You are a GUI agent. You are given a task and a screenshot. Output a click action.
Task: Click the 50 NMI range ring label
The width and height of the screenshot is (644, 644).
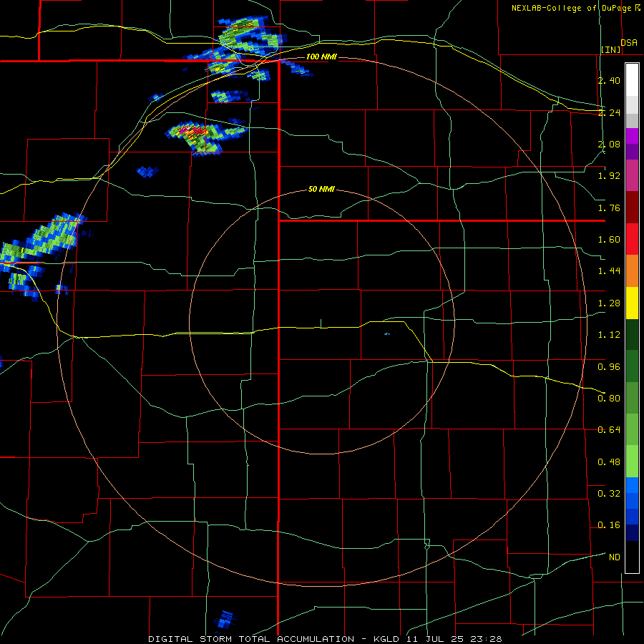pos(321,189)
